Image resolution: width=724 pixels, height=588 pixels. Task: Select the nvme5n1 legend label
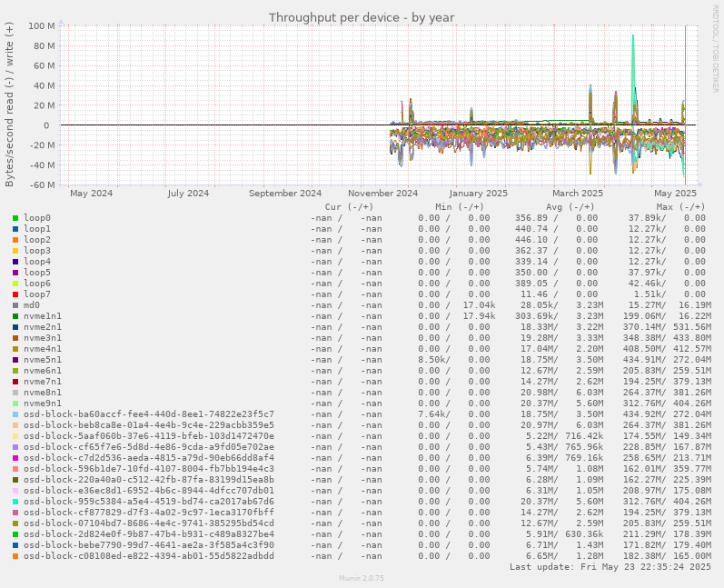[x=43, y=360]
